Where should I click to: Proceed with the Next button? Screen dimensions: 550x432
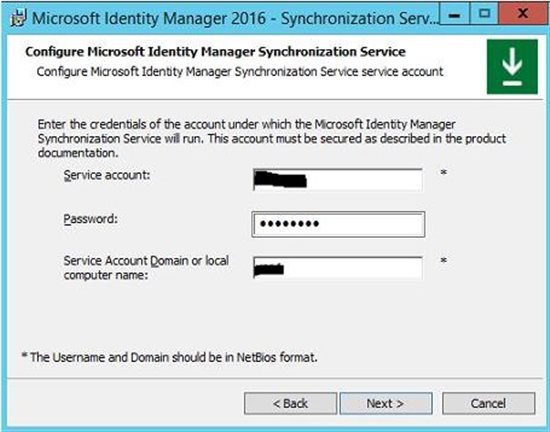[x=385, y=403]
